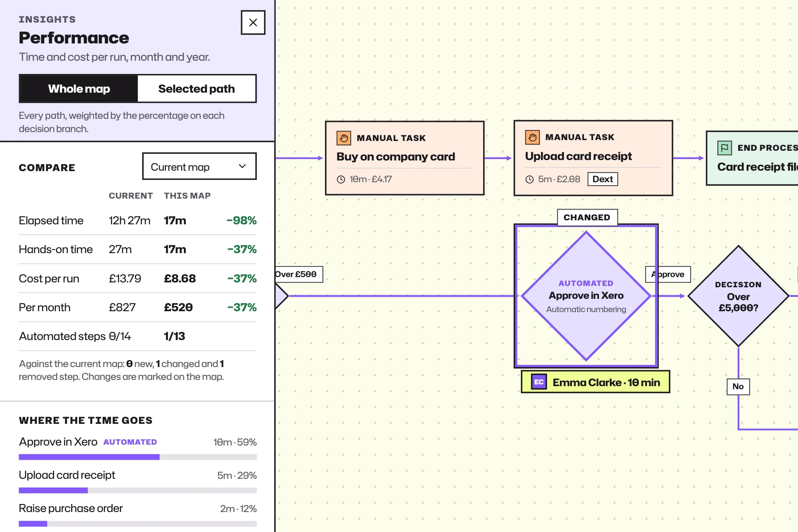Click the 5m · 29% time share text
Screen dimensions: 798x532
click(237, 476)
